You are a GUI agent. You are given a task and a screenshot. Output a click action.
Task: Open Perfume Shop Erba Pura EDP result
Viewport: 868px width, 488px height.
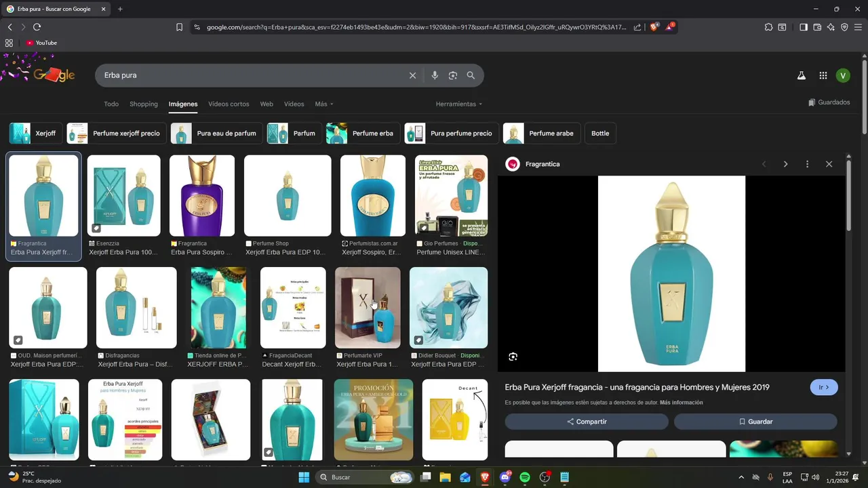(x=288, y=196)
